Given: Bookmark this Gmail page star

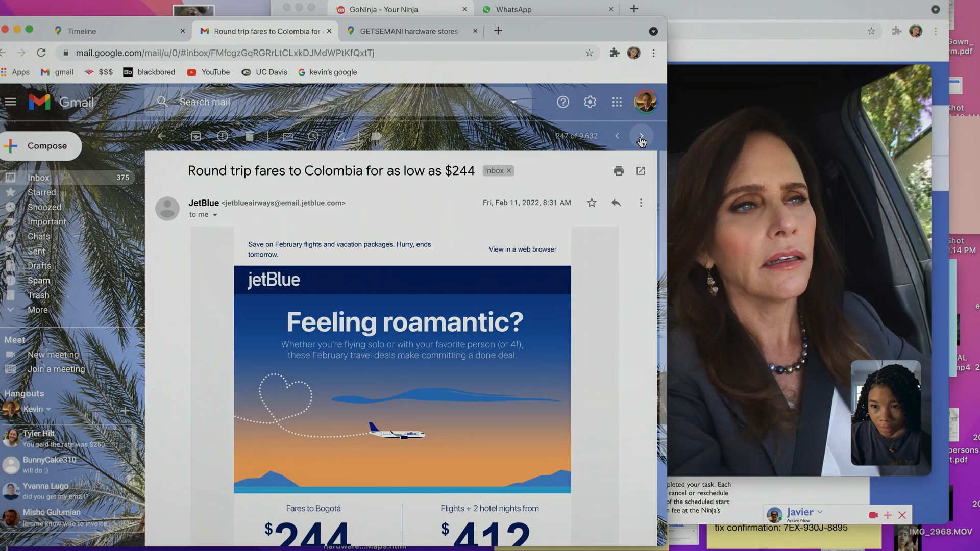Looking at the screenshot, I should click(x=589, y=53).
